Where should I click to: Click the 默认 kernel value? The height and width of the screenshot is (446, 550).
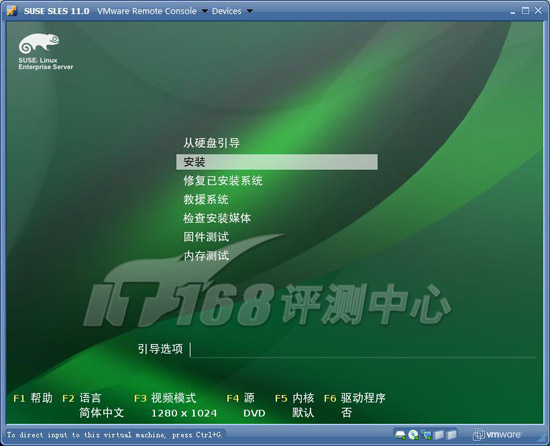(303, 413)
